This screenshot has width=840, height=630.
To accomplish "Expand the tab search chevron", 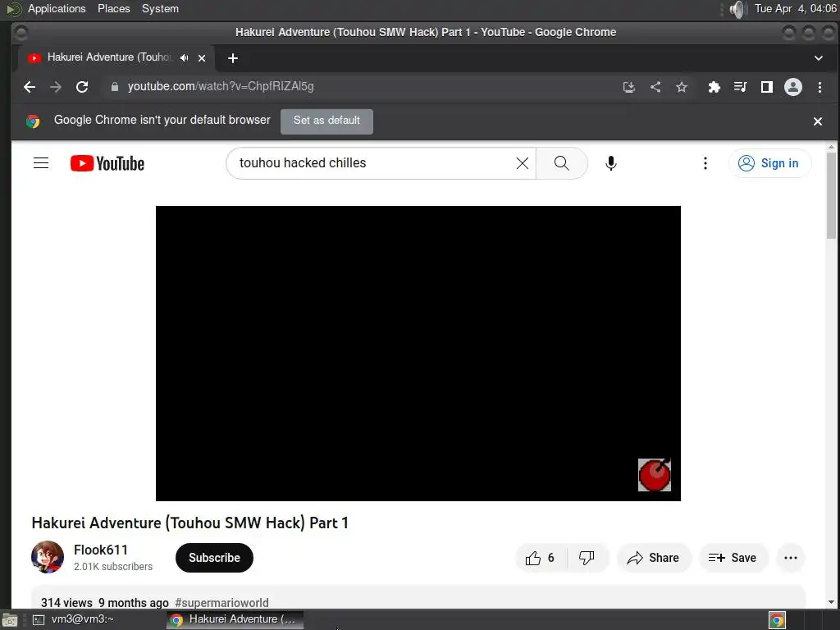I will 818,58.
